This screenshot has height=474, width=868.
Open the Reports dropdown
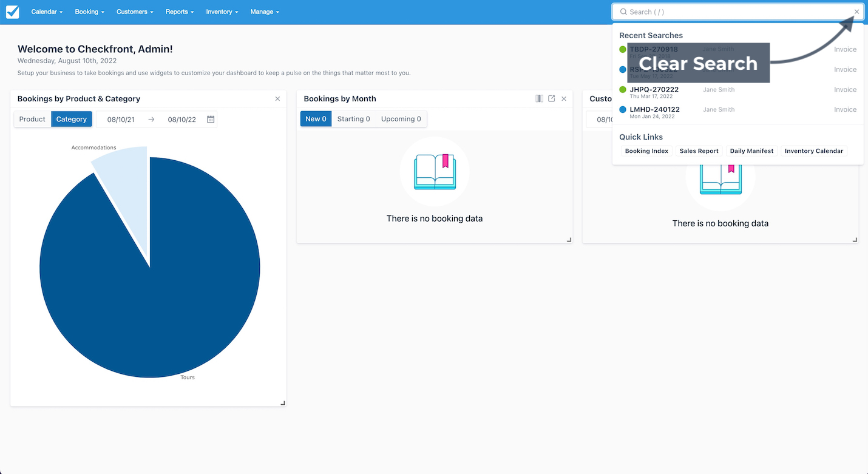tap(180, 12)
